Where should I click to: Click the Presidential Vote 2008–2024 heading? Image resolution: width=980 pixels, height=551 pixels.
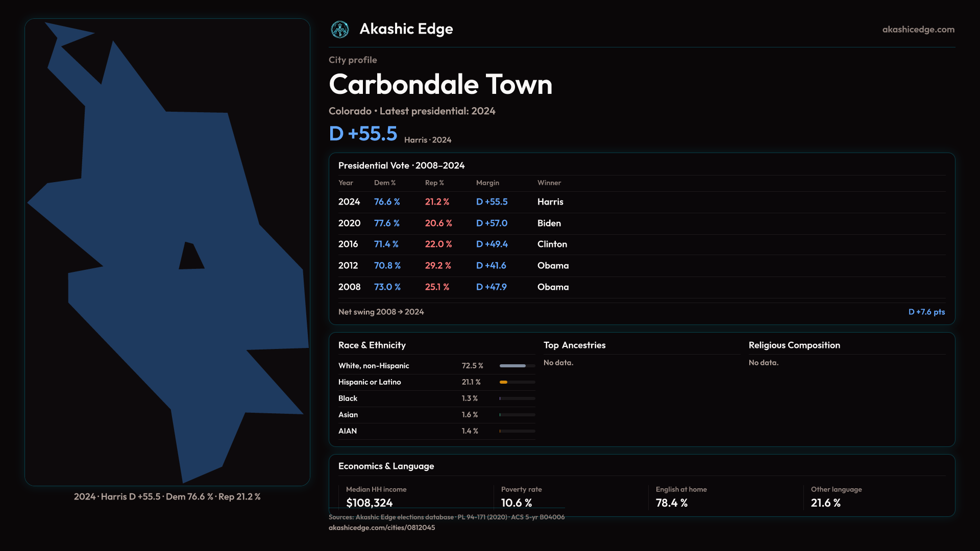point(401,166)
